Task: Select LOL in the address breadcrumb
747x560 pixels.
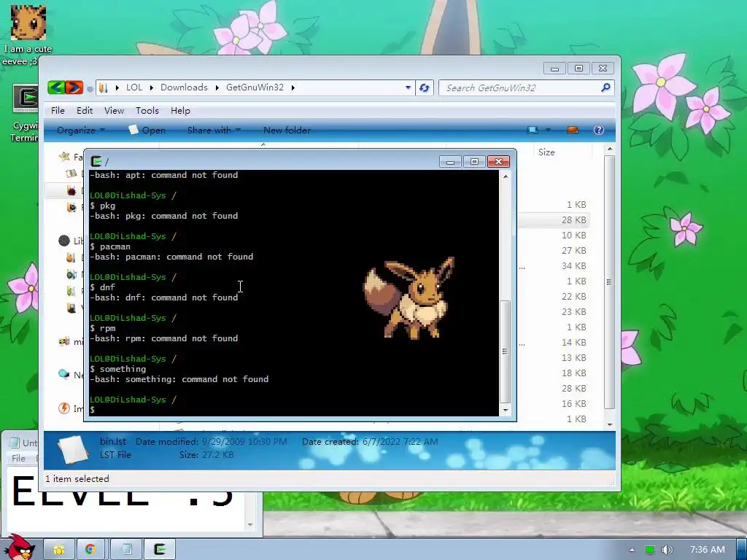Action: coord(134,87)
